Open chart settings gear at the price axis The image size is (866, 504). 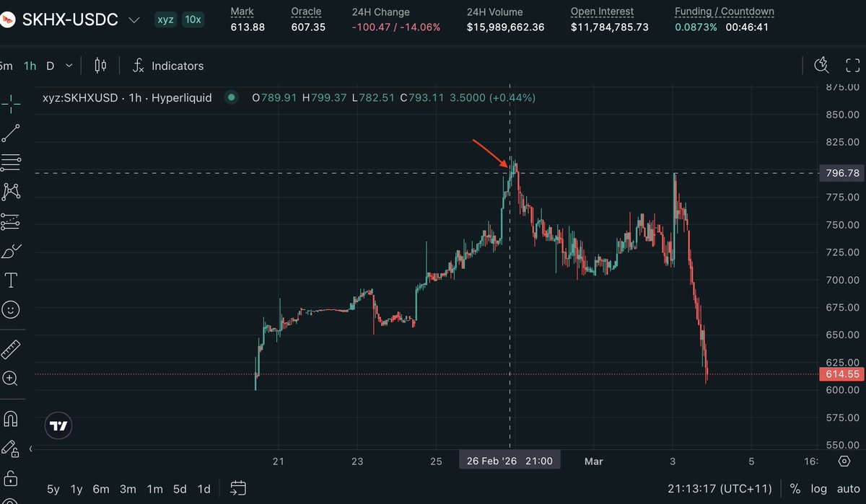(844, 461)
